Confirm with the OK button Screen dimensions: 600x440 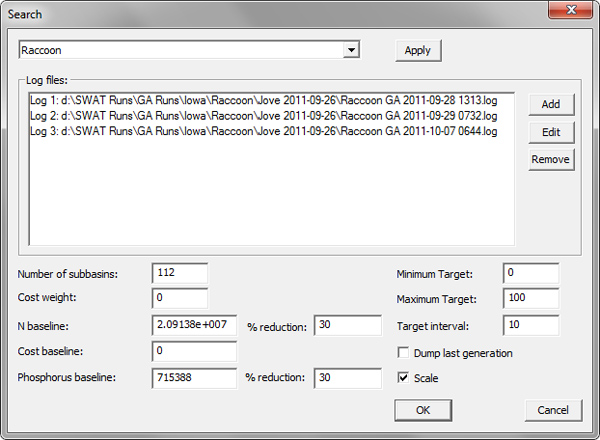423,411
